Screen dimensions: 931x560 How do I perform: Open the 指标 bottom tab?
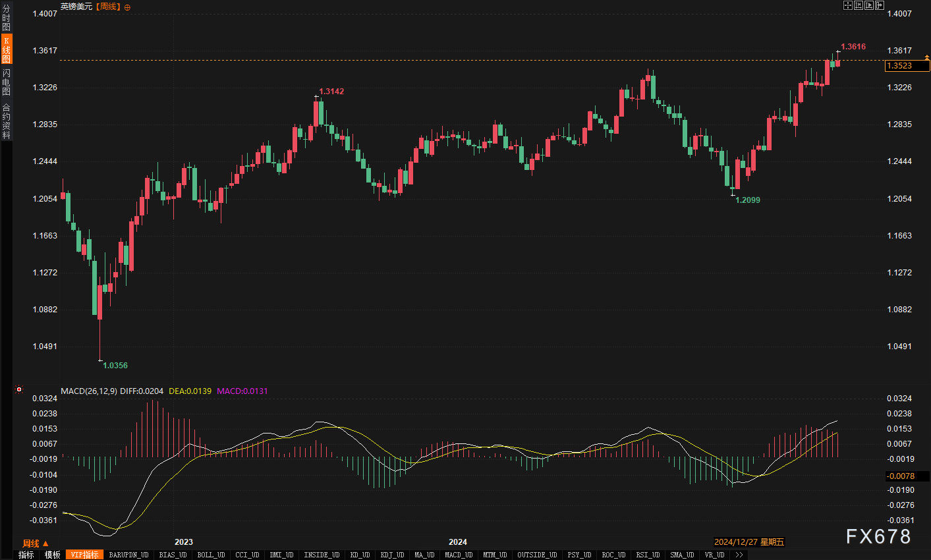(26, 555)
